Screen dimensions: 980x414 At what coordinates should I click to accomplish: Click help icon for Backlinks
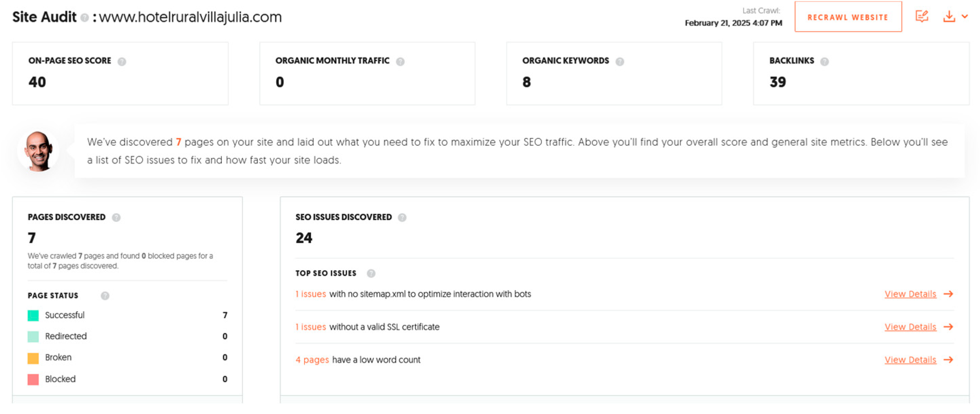coord(824,61)
